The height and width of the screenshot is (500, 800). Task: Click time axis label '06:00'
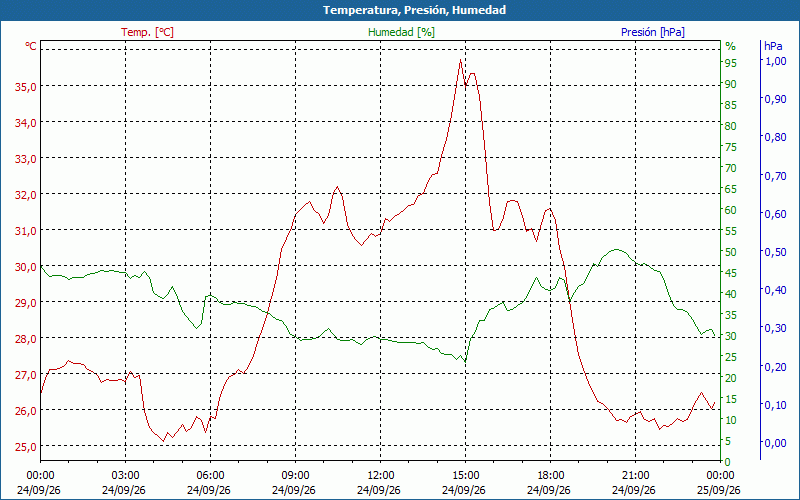[210, 476]
